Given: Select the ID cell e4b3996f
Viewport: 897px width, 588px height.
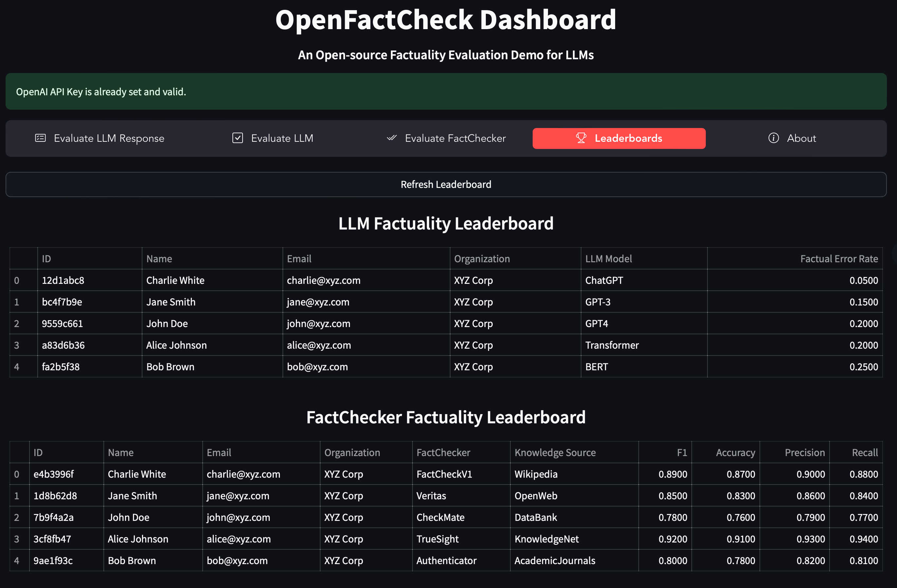Looking at the screenshot, I should click(66, 474).
